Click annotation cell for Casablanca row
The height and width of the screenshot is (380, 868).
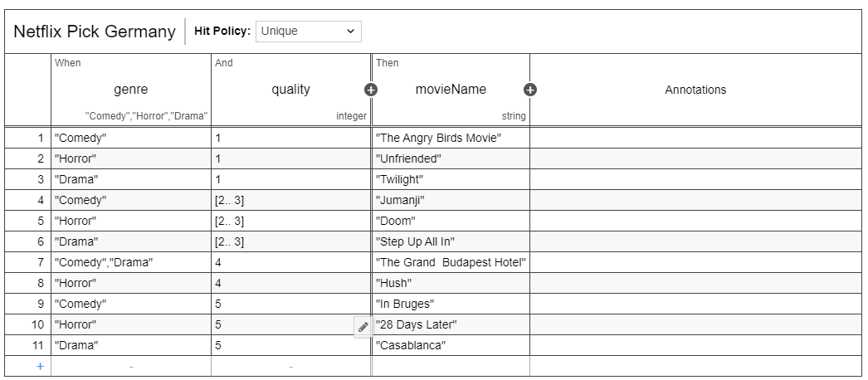tap(695, 346)
